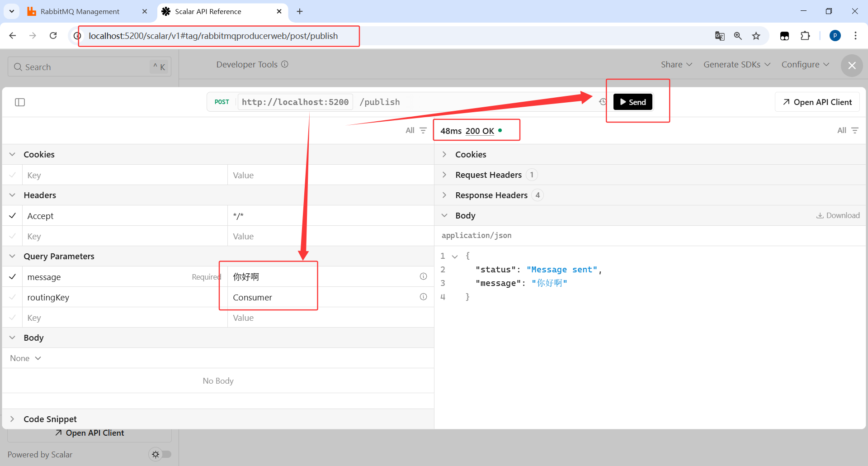Close the RabbitMQ Management tab
This screenshot has height=466, width=868.
pyautogui.click(x=145, y=11)
